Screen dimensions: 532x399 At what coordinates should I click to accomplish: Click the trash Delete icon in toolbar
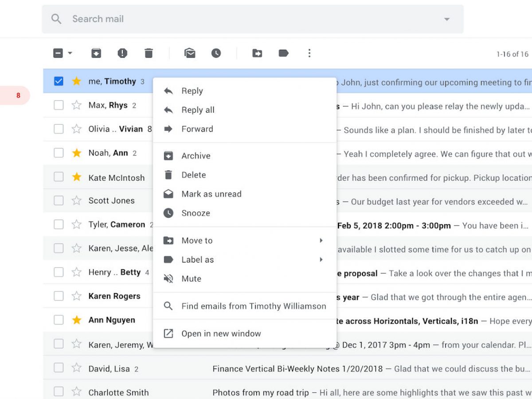click(149, 54)
